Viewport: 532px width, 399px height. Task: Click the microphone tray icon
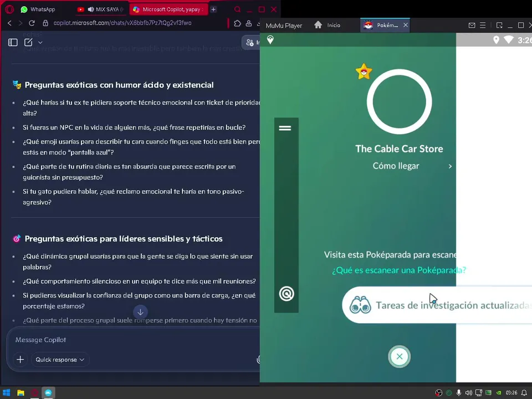click(x=459, y=393)
